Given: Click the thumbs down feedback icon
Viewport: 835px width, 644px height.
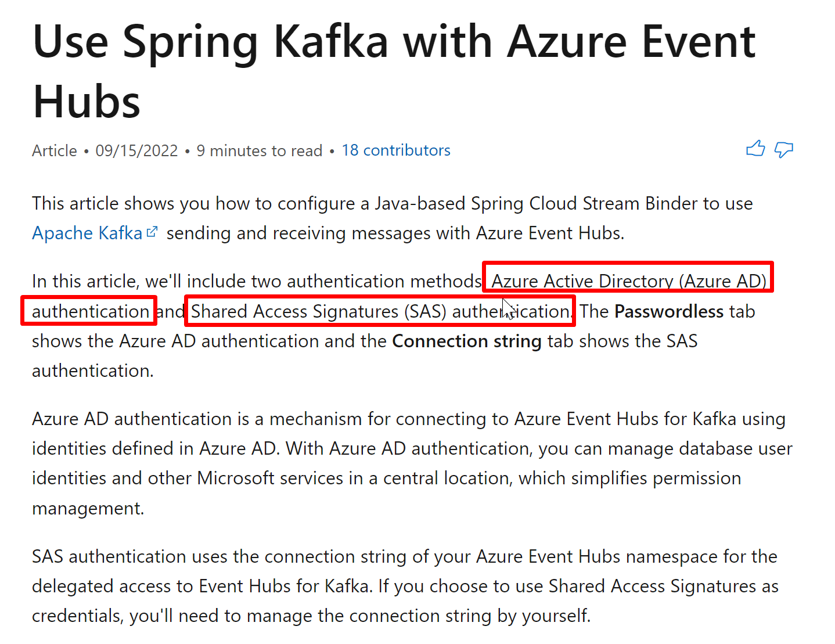Looking at the screenshot, I should pos(784,150).
